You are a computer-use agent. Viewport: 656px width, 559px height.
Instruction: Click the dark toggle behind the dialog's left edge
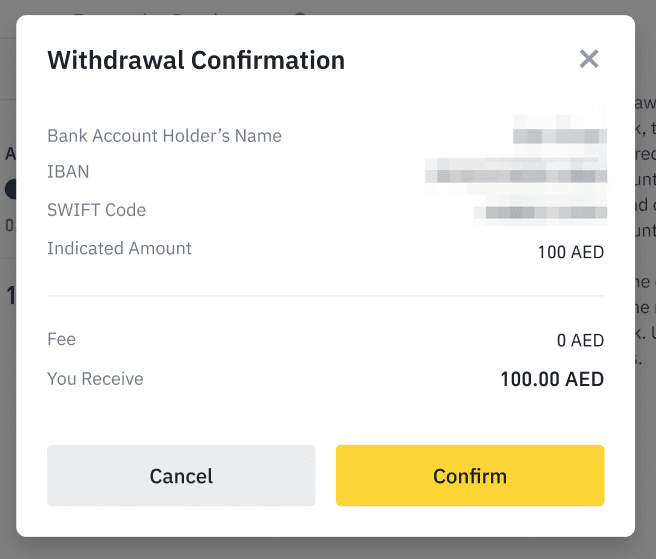tap(9, 188)
